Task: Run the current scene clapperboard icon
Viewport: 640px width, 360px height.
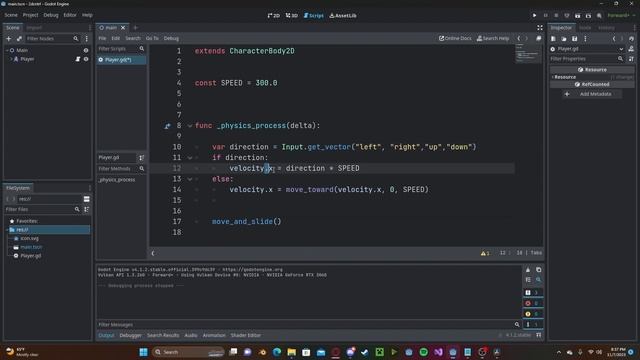Action: click(x=578, y=16)
